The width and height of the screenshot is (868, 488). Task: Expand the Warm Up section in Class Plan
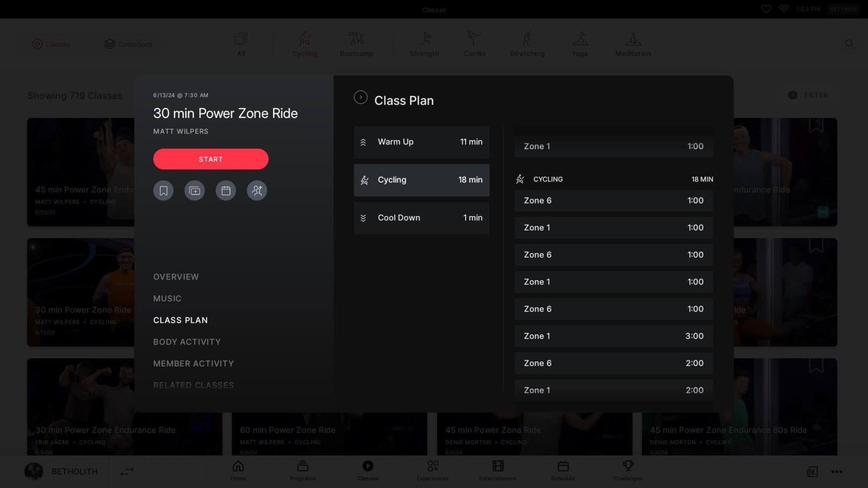tap(421, 142)
